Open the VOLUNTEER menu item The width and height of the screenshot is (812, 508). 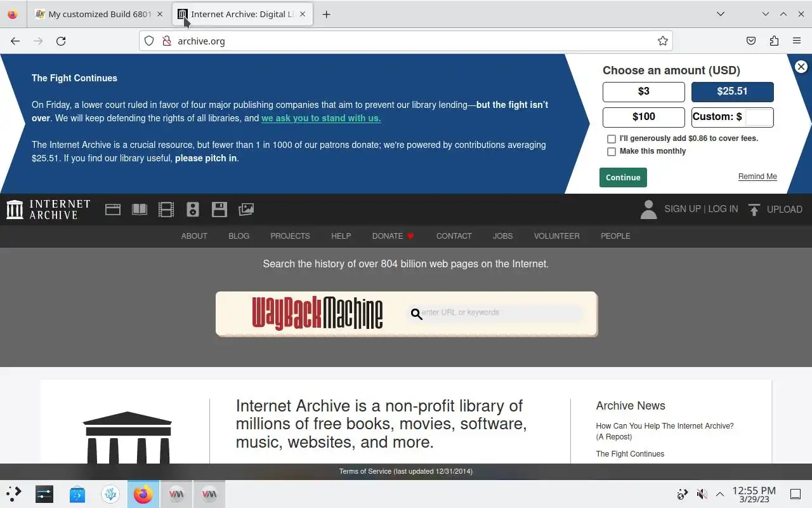coord(556,236)
